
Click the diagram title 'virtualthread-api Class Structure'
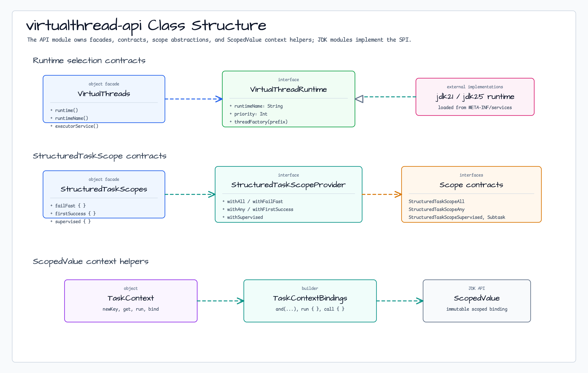coord(146,26)
